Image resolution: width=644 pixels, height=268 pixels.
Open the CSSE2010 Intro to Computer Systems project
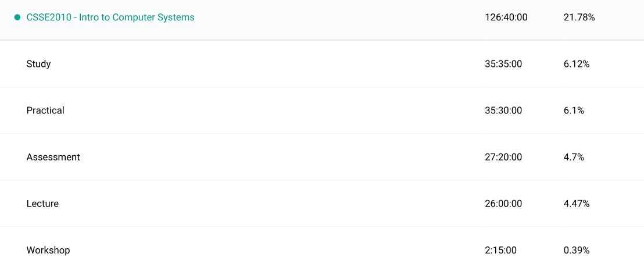(110, 17)
